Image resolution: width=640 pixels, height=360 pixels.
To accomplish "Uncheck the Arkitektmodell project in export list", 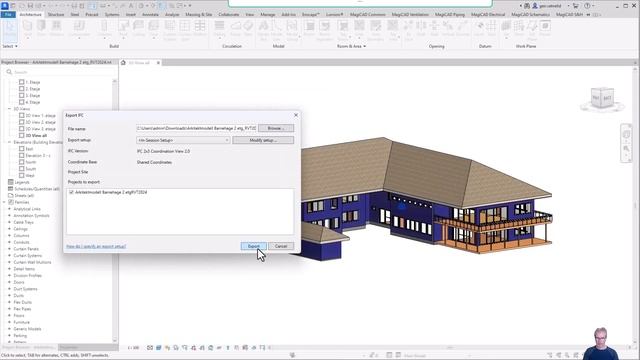I will 71,192.
